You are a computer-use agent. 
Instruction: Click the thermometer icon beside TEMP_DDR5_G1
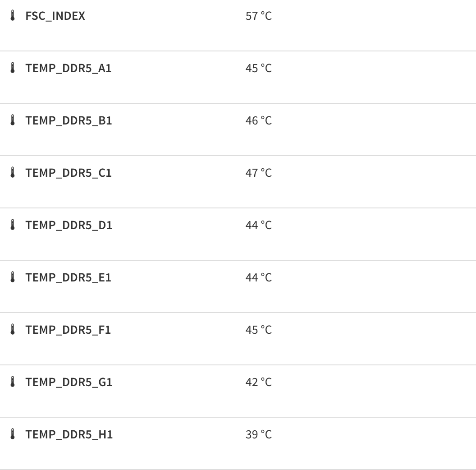13,382
